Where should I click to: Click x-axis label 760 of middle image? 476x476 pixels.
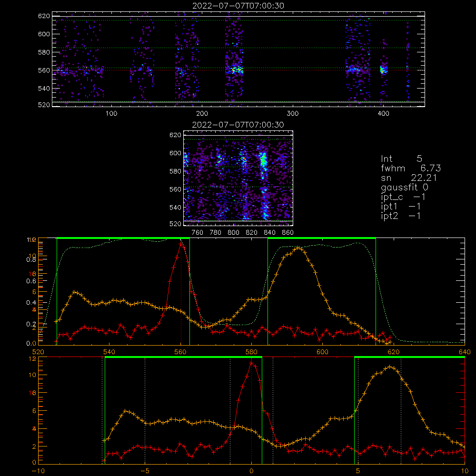(x=198, y=233)
